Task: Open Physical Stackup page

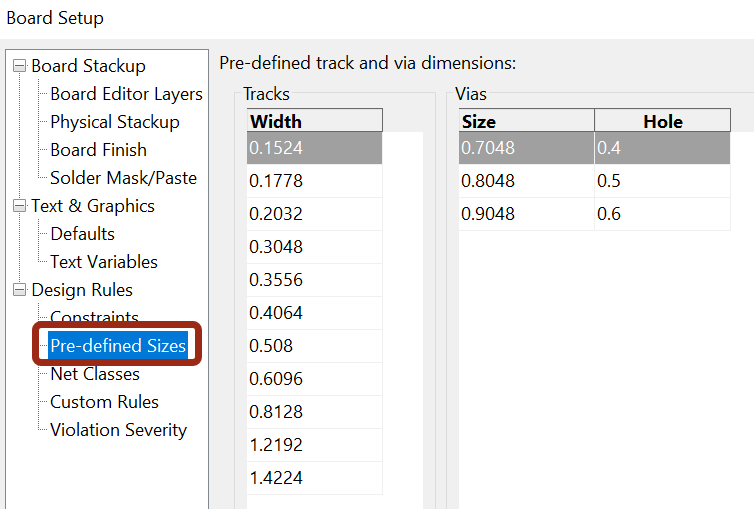Action: tap(115, 122)
